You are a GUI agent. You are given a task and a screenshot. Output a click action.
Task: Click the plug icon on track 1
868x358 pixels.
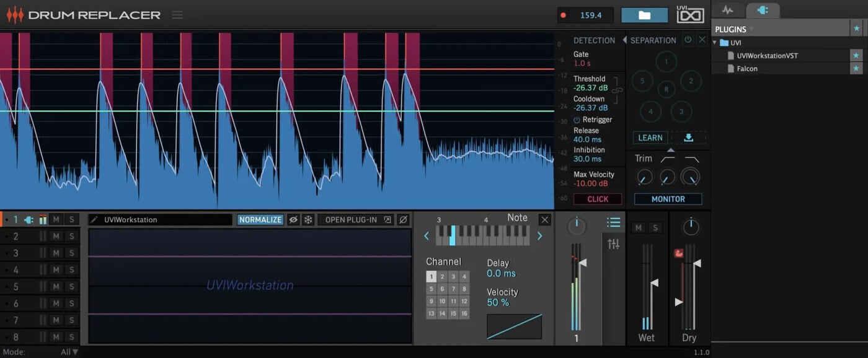29,219
